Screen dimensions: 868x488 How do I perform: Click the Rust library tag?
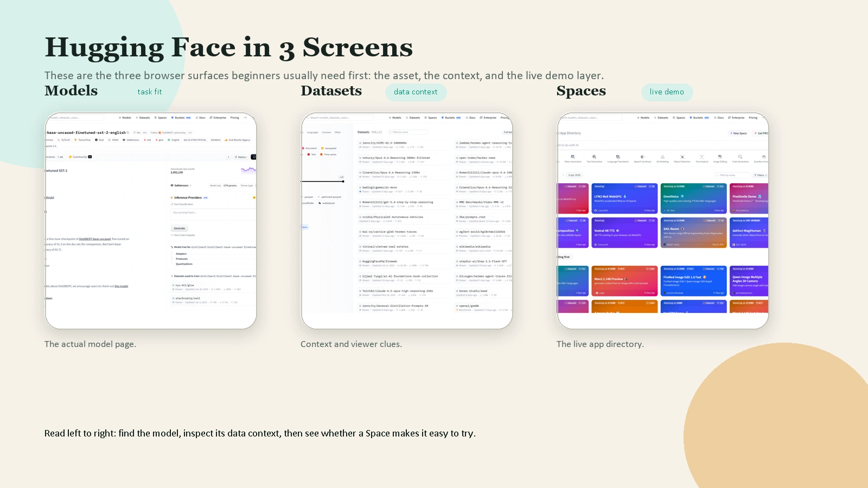99,140
